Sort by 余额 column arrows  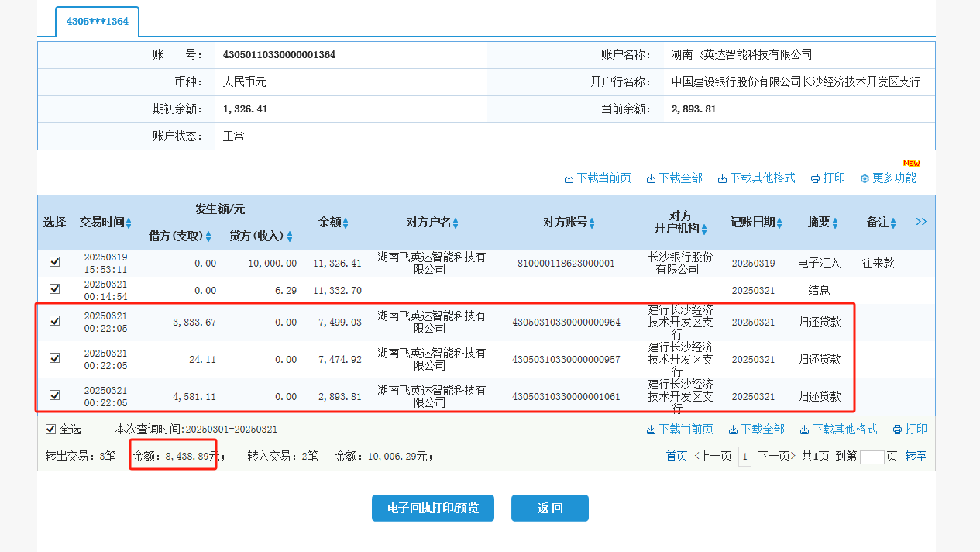[346, 223]
